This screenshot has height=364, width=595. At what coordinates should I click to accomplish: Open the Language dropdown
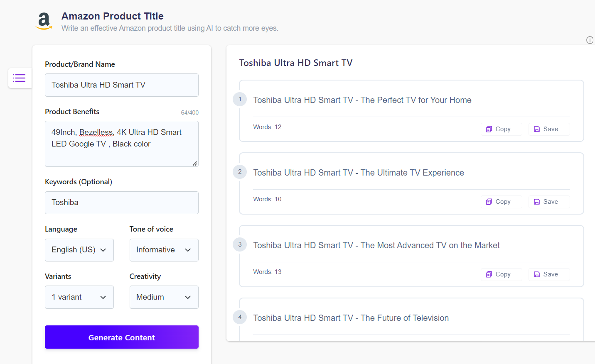[x=79, y=250]
